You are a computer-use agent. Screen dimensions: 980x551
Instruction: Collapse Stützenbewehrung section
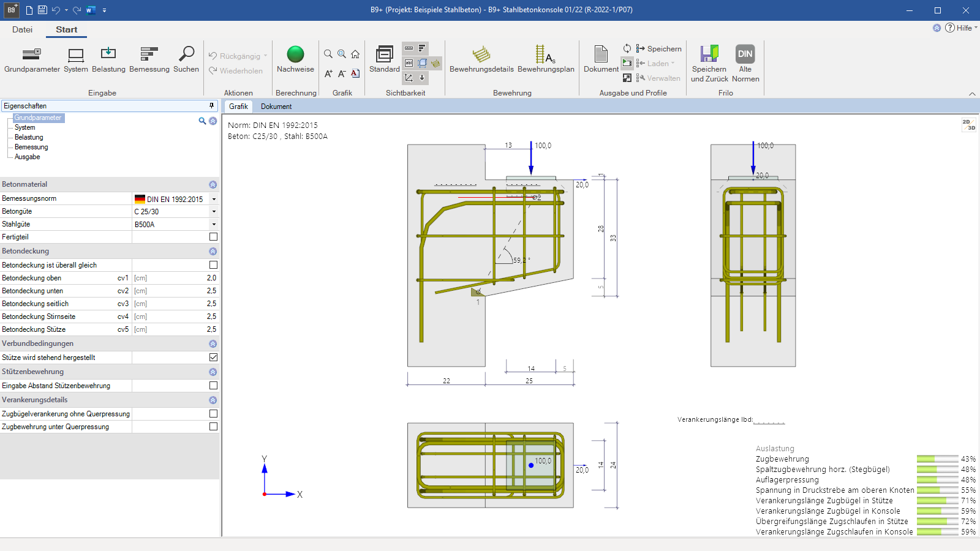click(x=213, y=372)
